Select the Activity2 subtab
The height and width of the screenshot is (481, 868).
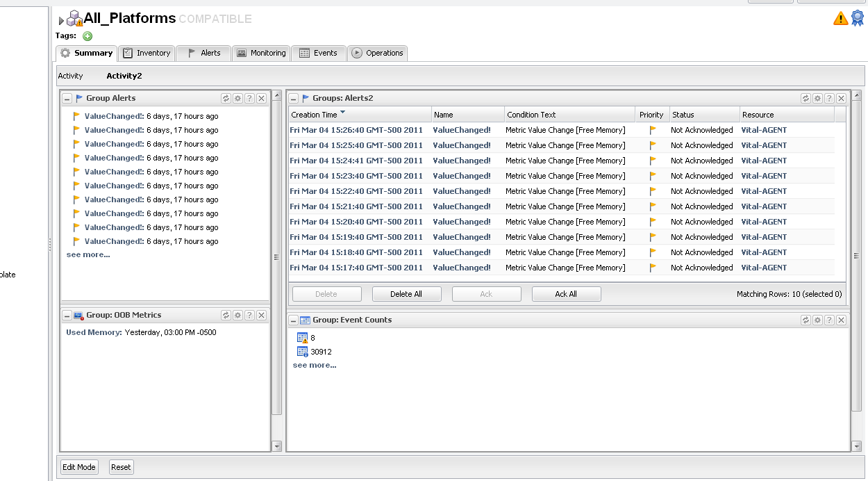(x=124, y=76)
